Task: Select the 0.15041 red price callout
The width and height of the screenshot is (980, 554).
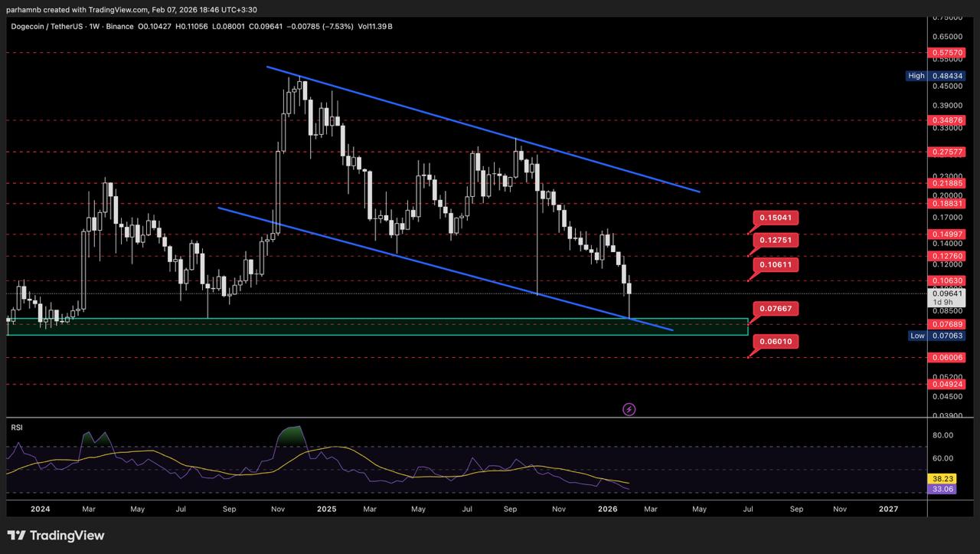Action: pyautogui.click(x=779, y=218)
